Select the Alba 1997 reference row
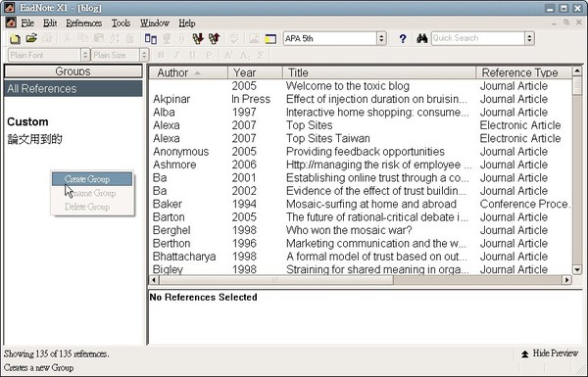Screen dimensions: 588x377 point(361,113)
